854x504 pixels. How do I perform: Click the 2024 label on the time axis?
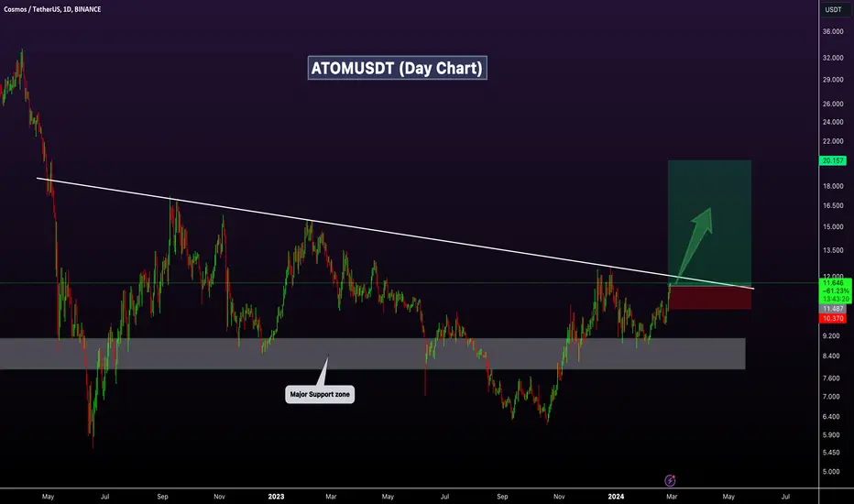[616, 497]
